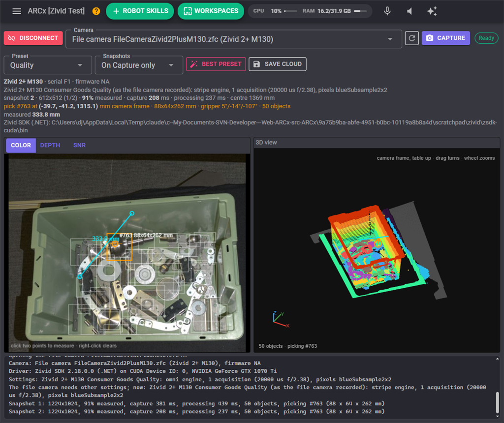Image resolution: width=504 pixels, height=423 pixels.
Task: Switch to the COLOR tab
Action: [x=21, y=145]
